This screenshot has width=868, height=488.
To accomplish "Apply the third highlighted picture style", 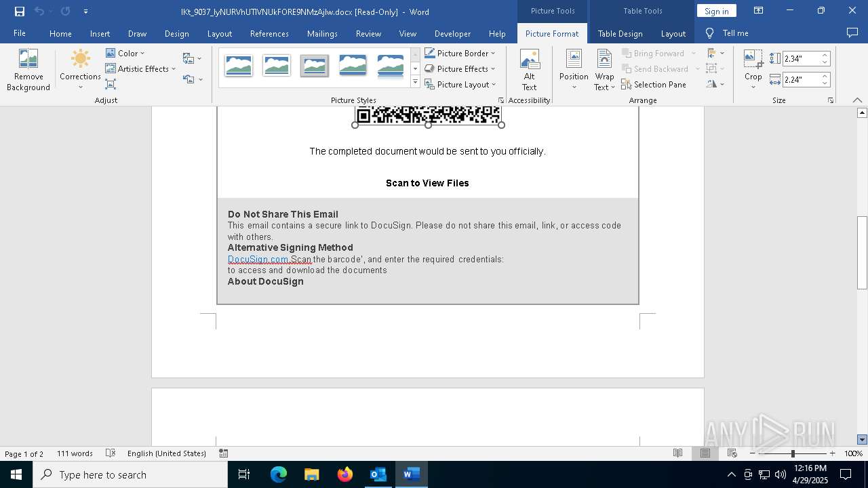I will pyautogui.click(x=315, y=66).
